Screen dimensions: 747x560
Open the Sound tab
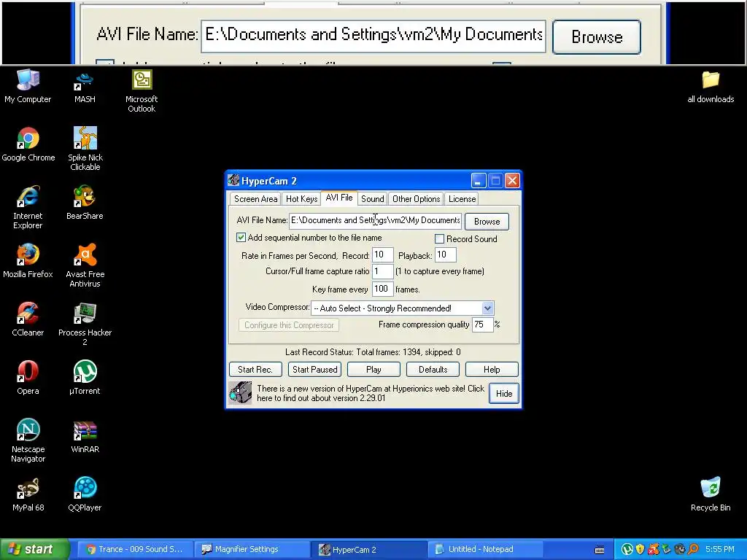click(x=372, y=199)
